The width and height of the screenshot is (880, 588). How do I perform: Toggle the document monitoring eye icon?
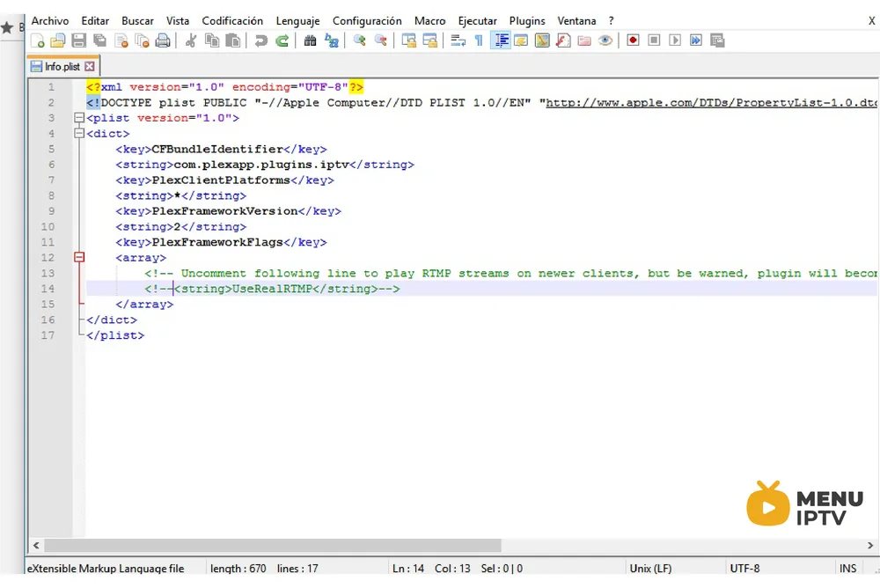coord(605,40)
